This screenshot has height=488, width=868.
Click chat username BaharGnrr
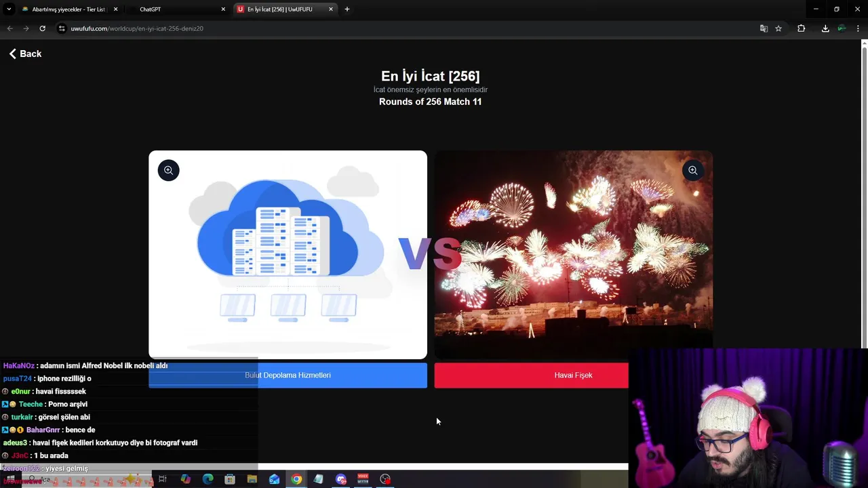click(43, 430)
